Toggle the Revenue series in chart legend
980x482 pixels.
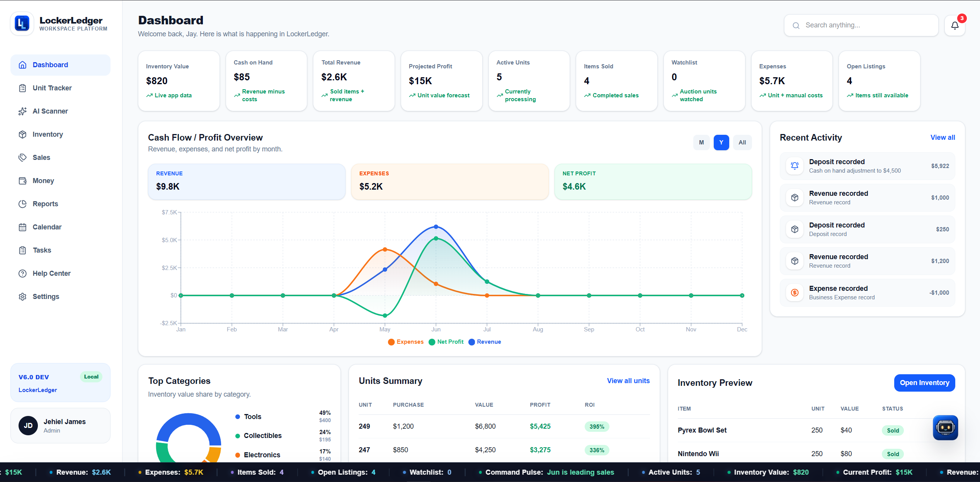(485, 342)
